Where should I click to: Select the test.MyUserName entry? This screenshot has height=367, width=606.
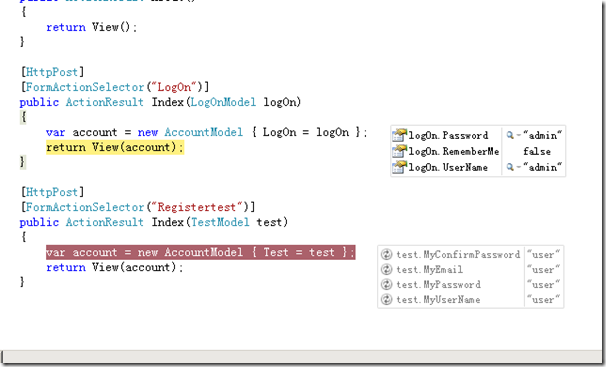click(x=438, y=300)
